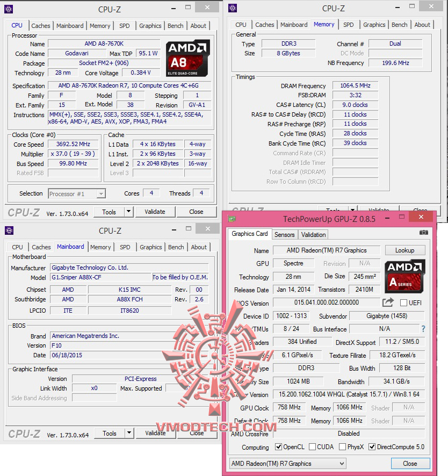Open the AMD Radeon(TM) R7 Graphics GPU selector dropdown

pos(287,464)
